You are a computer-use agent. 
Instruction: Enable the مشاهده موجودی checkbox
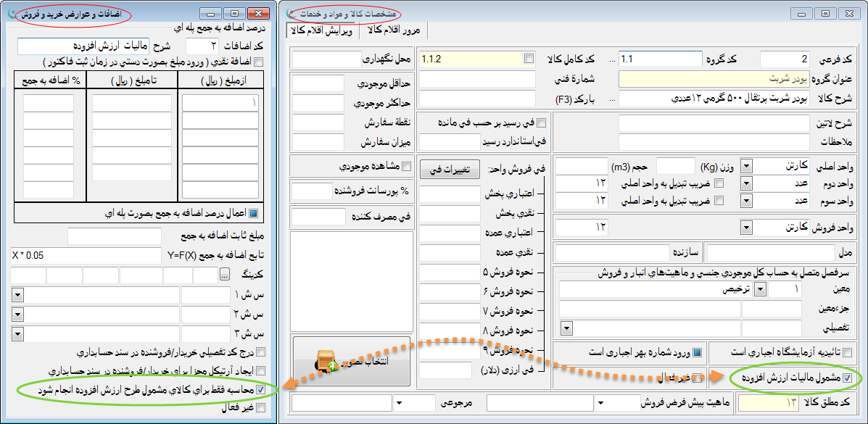coord(406,166)
